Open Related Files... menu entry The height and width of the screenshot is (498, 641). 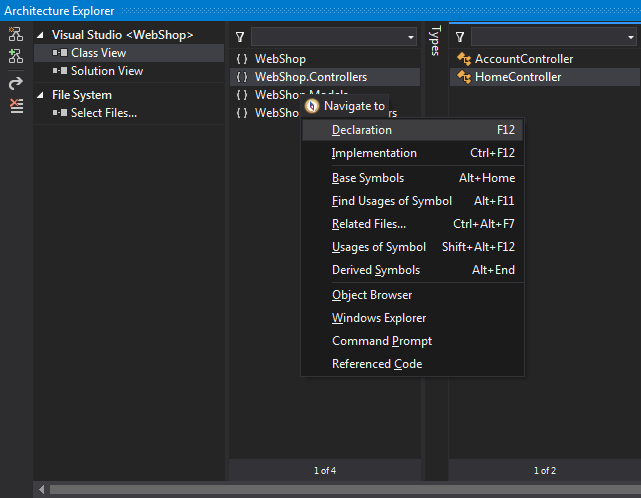tap(412, 224)
